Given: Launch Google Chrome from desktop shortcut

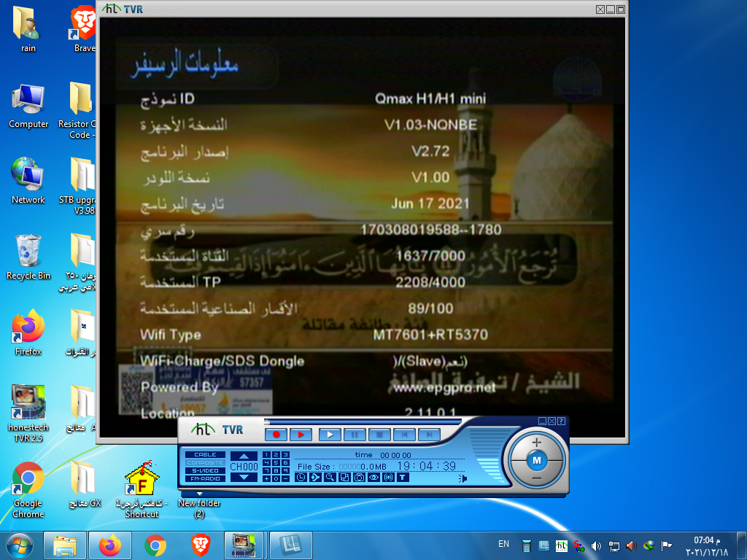Looking at the screenshot, I should 28,489.
